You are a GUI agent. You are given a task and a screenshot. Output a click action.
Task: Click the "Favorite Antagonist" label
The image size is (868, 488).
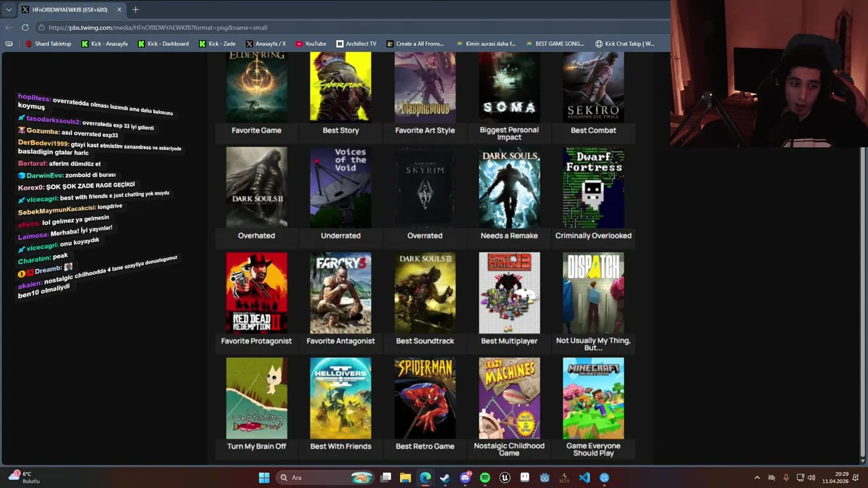point(340,341)
